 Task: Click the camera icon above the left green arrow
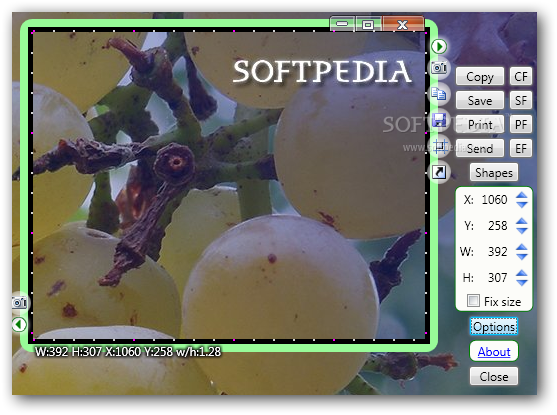pyautogui.click(x=19, y=303)
